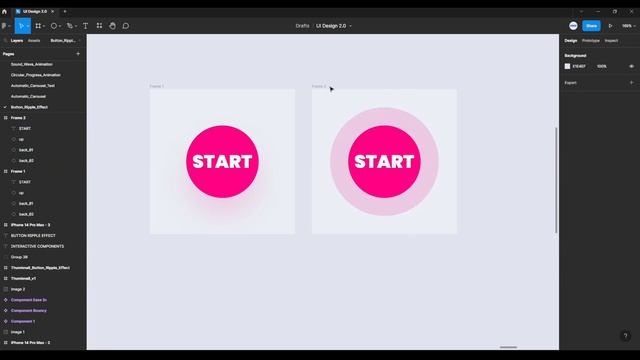Click image 2 layer icon

[x=6, y=289]
